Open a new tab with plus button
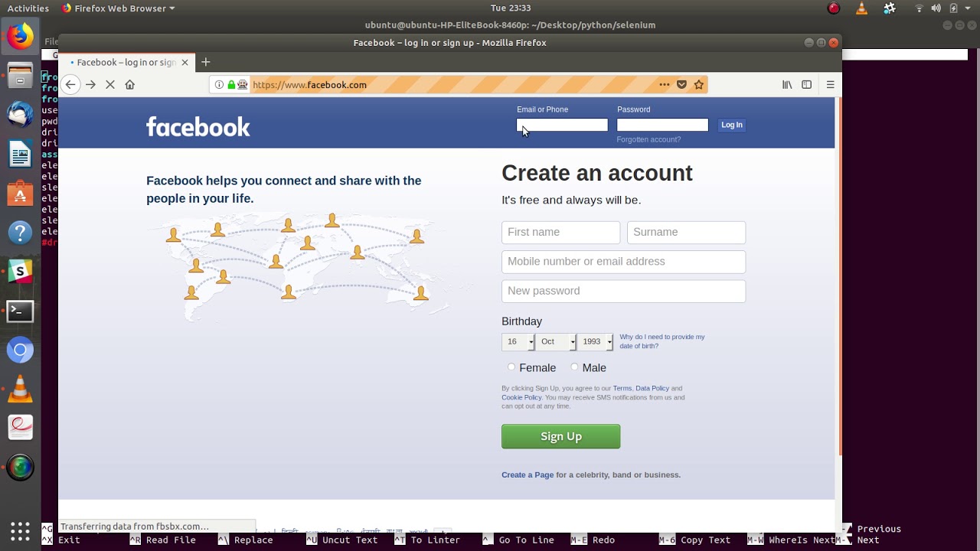980x551 pixels. pos(206,62)
